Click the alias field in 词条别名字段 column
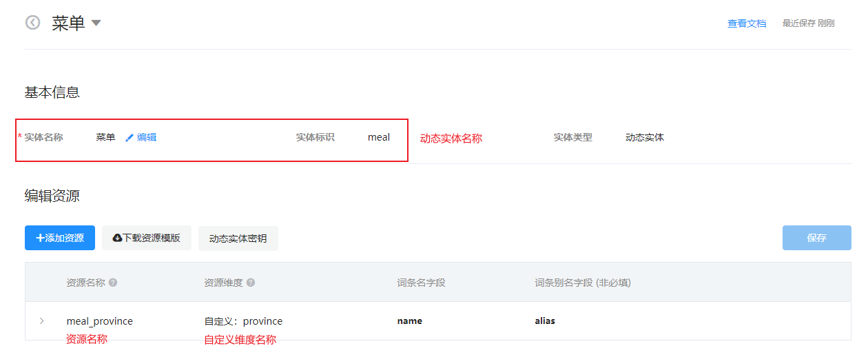868x355 pixels. pos(545,321)
